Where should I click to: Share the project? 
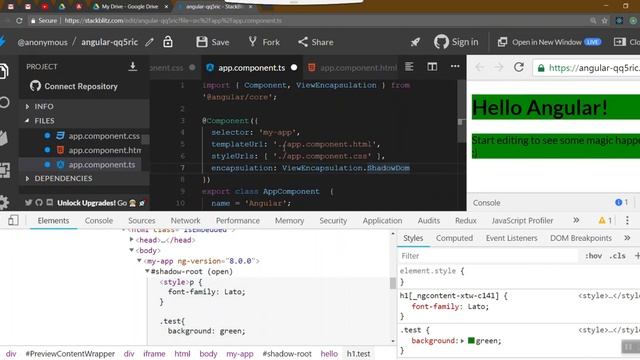(316, 42)
